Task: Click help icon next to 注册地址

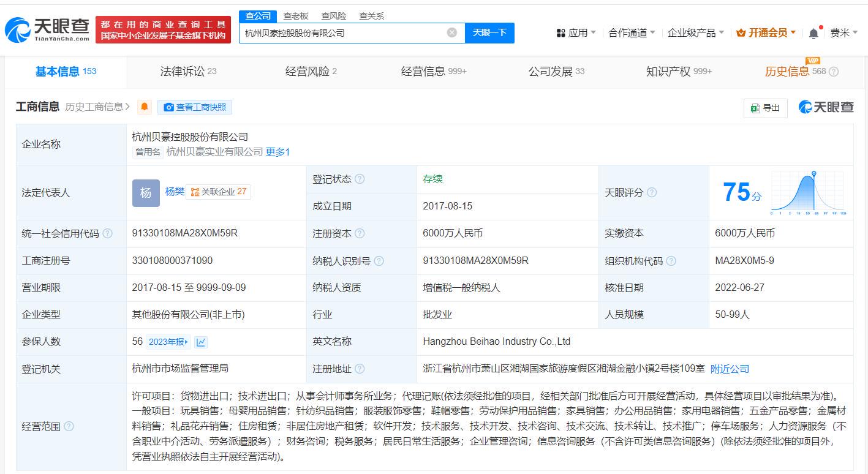Action: point(360,369)
